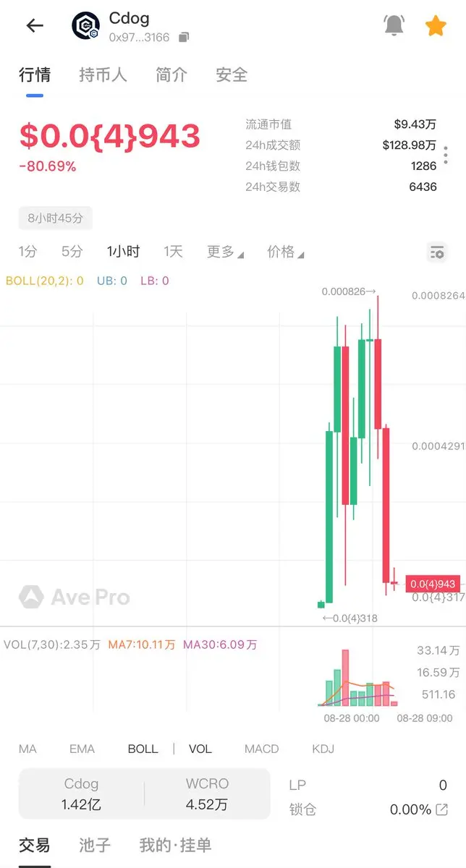
Task: Tap the back arrow icon
Action: pyautogui.click(x=35, y=25)
